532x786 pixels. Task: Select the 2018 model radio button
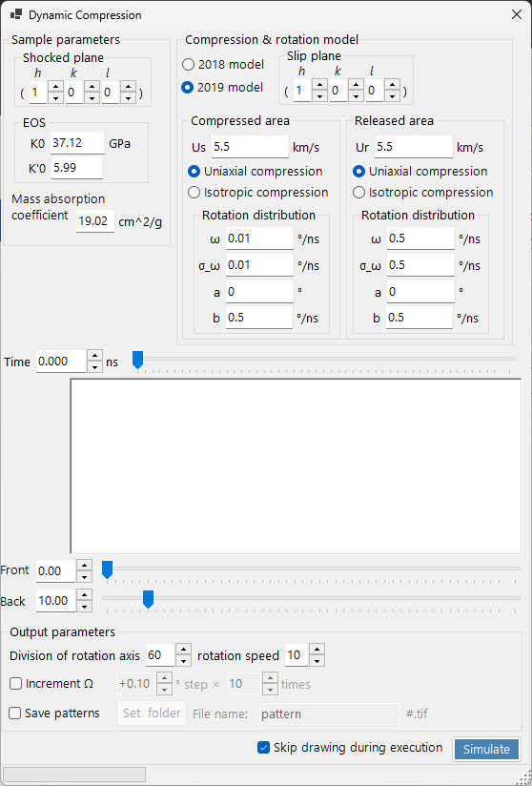[x=188, y=65]
